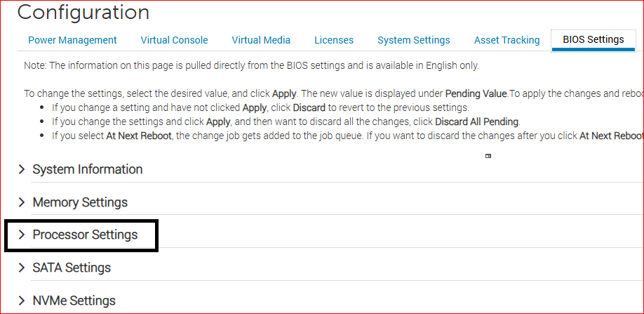Select the BIOS Settings tab
Viewport: 644px width, 314px height.
593,39
